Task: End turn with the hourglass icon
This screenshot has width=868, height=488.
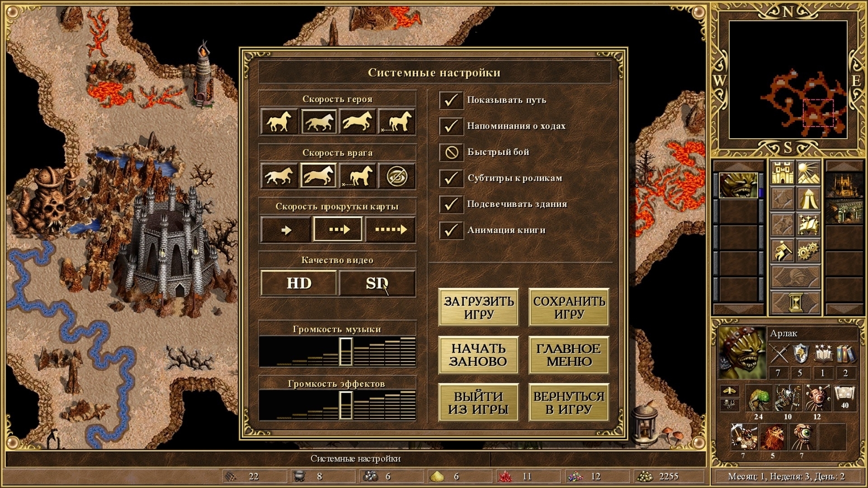Action: pos(796,302)
